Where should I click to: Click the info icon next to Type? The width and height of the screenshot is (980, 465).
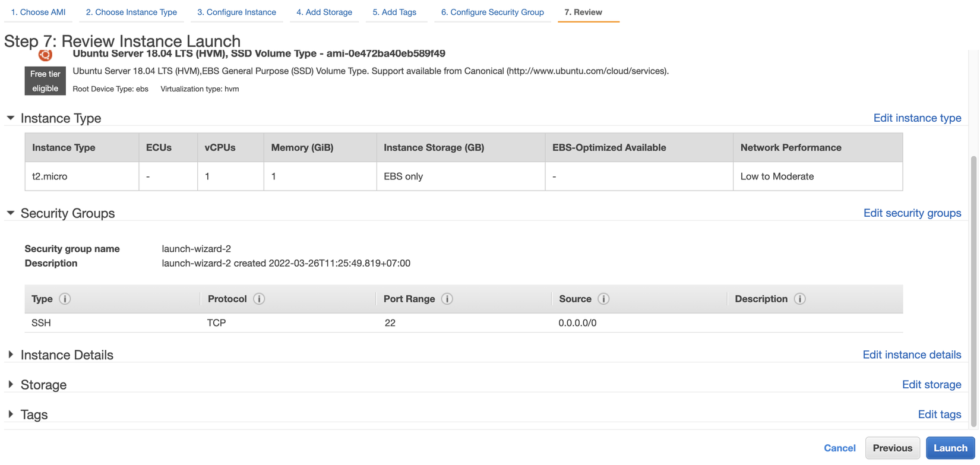point(65,299)
